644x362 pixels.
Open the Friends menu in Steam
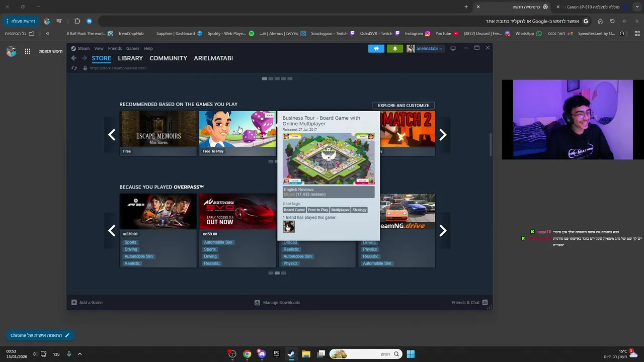coord(115,48)
